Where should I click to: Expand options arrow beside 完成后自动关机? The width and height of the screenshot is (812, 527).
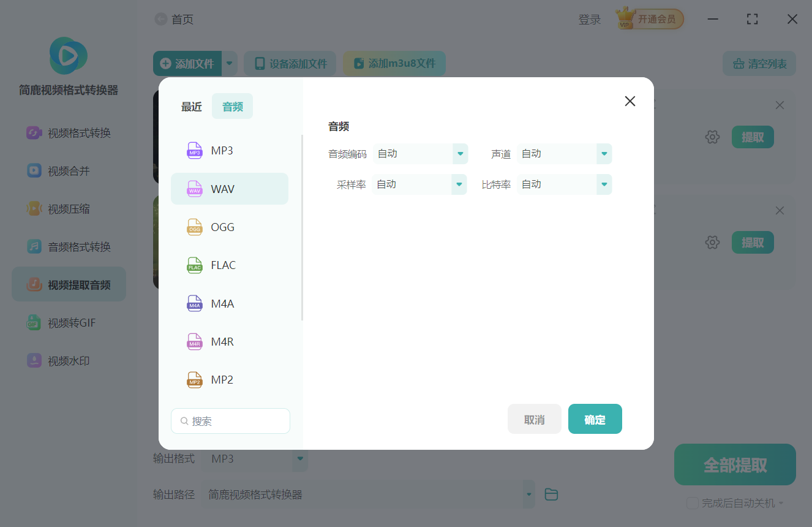coord(782,503)
